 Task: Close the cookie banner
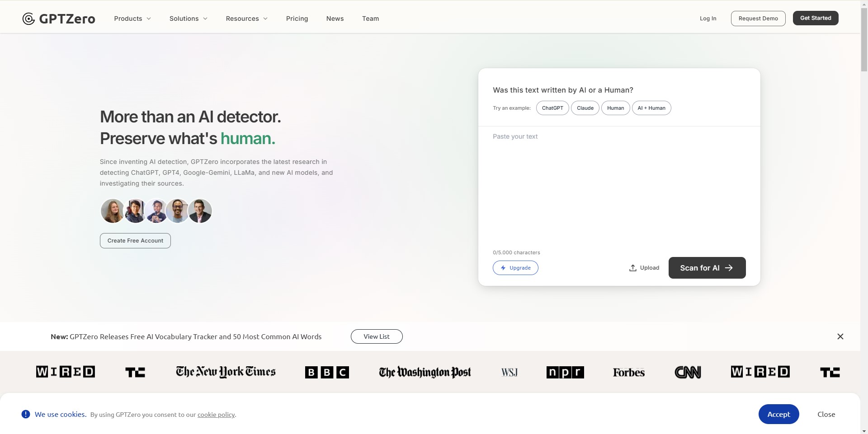(x=826, y=414)
